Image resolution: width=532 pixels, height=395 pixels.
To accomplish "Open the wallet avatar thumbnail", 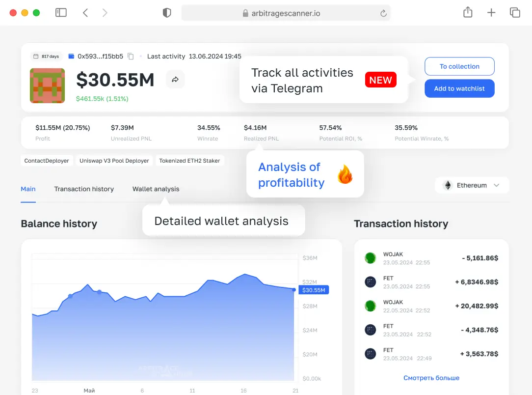I will (x=47, y=85).
